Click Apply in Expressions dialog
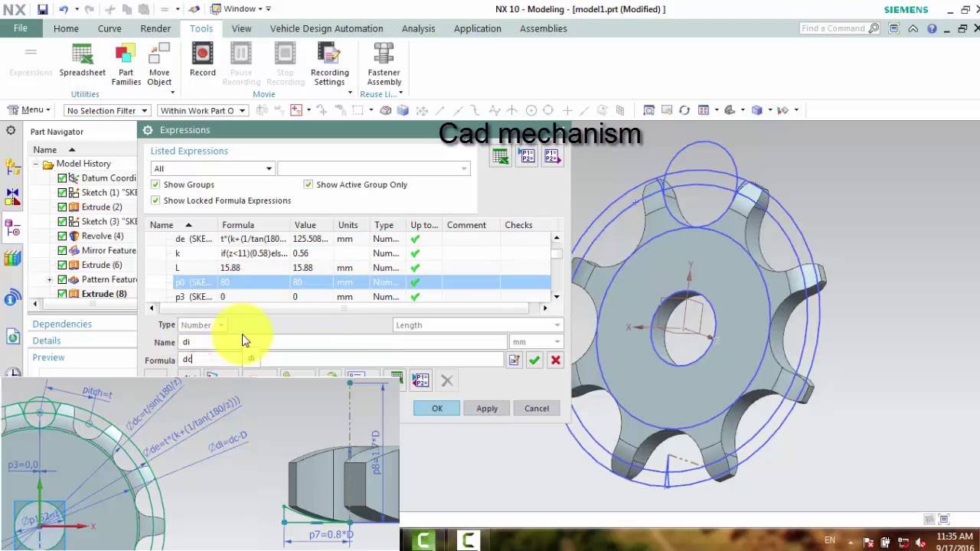980x551 pixels. coord(487,409)
